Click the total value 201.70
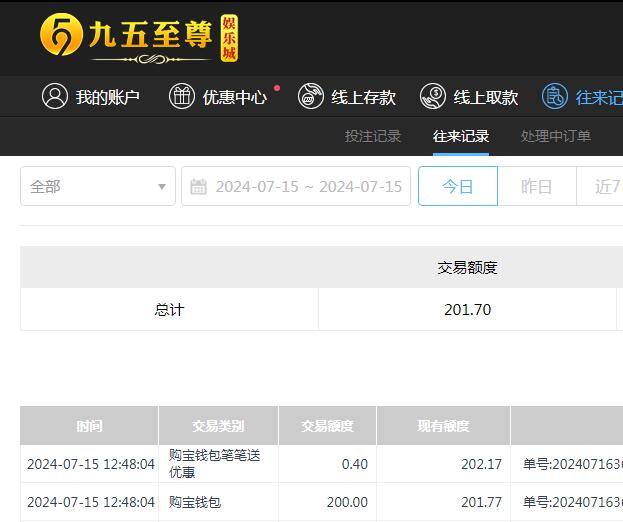This screenshot has height=522, width=623. pyautogui.click(x=468, y=309)
